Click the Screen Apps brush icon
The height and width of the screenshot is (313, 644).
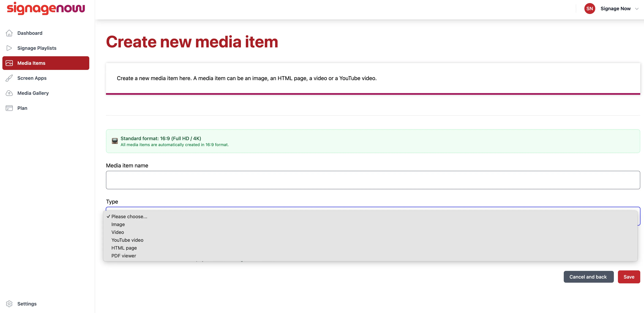[x=9, y=78]
